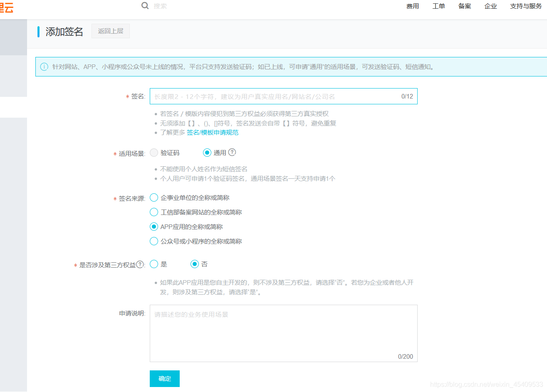Open the 费用 menu

point(413,6)
